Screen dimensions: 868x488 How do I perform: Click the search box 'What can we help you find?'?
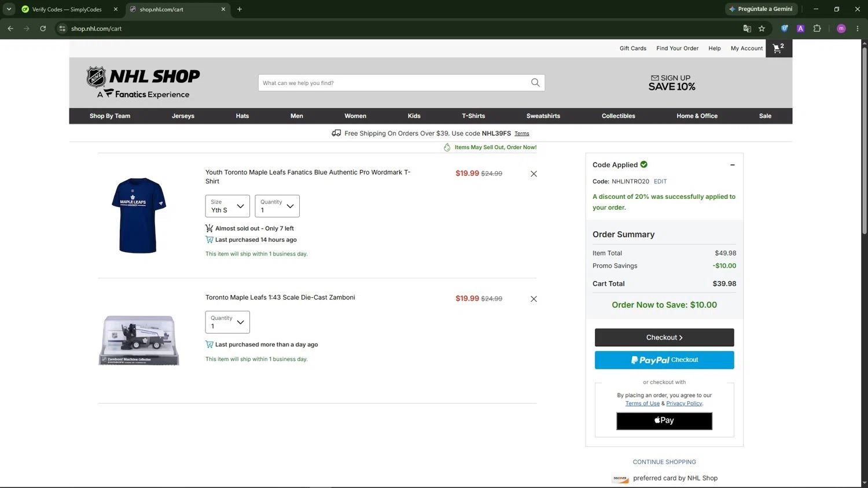tap(402, 83)
